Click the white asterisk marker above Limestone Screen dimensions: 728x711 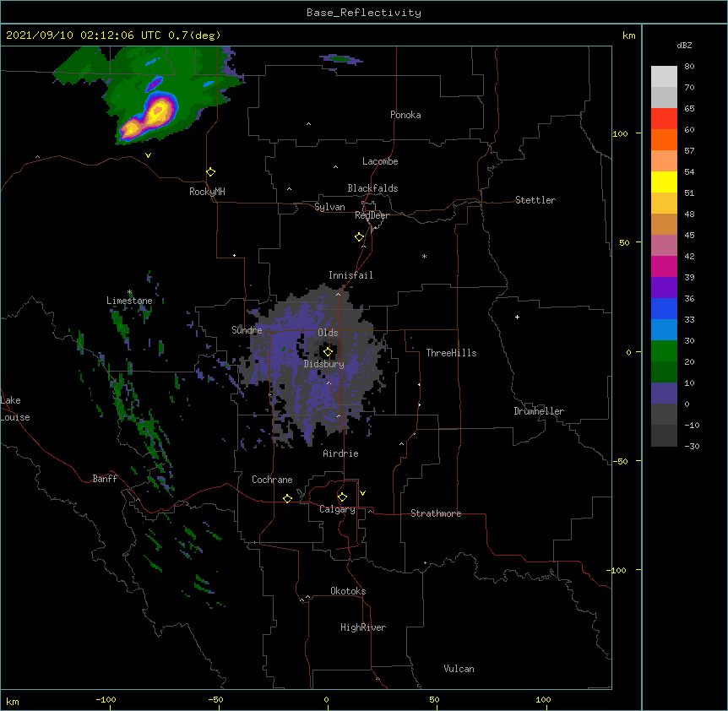tap(129, 292)
